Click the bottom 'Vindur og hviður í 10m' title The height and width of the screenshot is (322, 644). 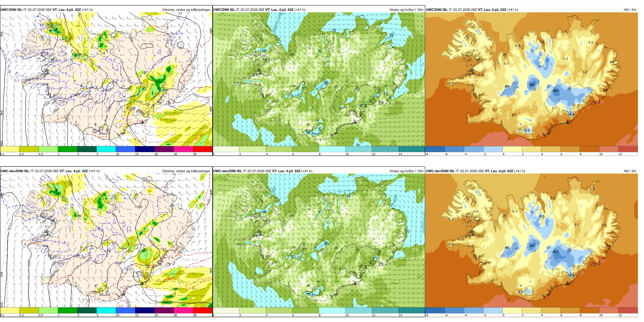coord(406,171)
